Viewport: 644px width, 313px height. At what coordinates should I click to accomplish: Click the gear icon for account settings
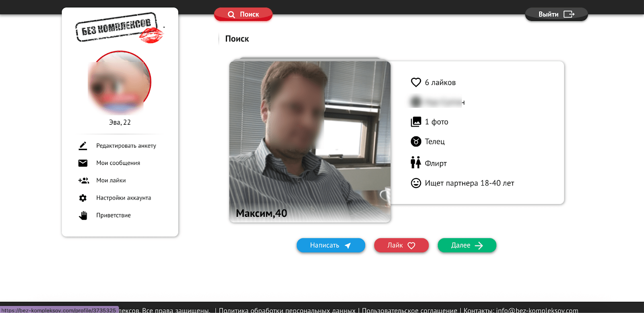click(83, 198)
